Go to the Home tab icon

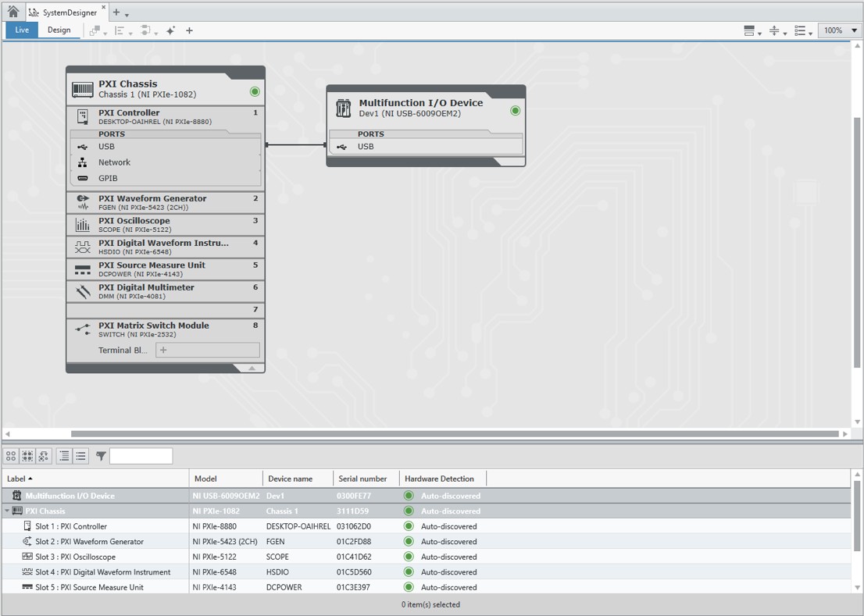[13, 12]
